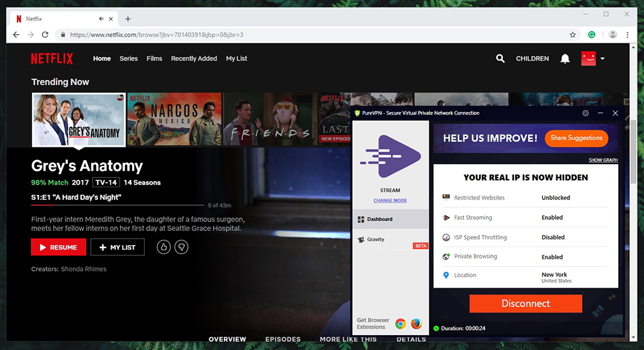
Task: Close the Netflix browser tab
Action: click(111, 19)
